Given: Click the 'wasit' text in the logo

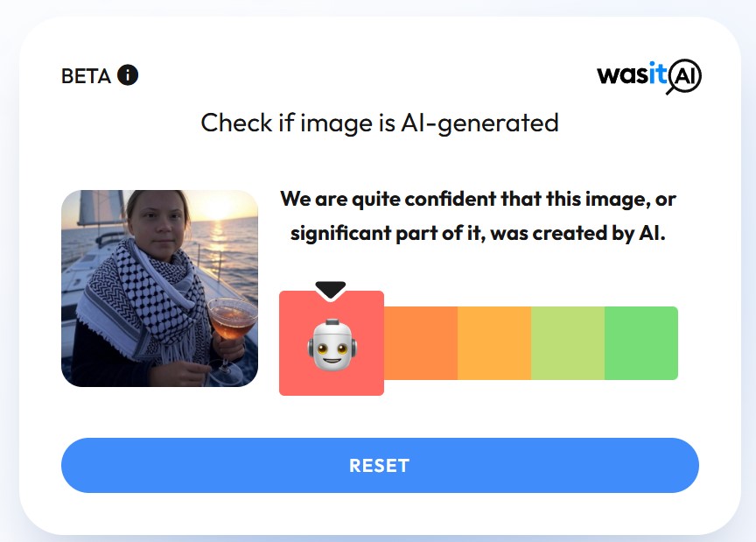Looking at the screenshot, I should 632,74.
